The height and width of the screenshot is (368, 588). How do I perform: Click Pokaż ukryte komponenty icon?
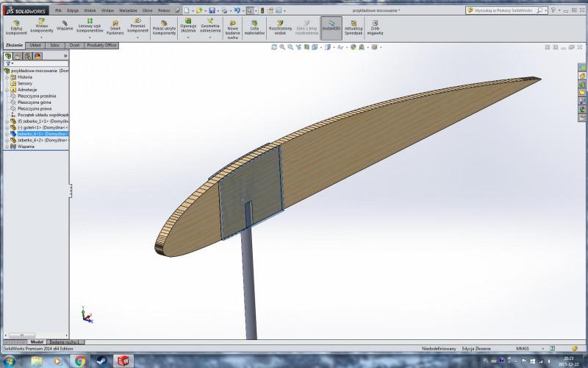tap(163, 28)
